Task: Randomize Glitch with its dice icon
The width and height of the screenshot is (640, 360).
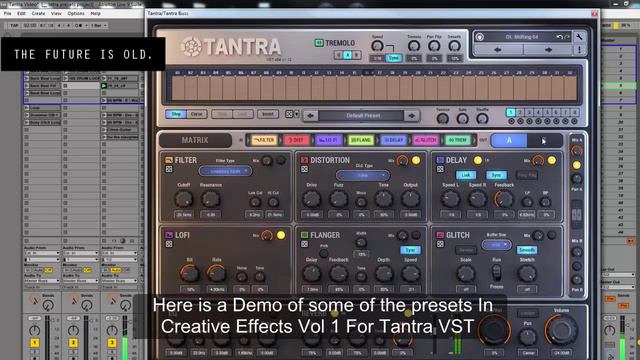Action: click(x=440, y=244)
